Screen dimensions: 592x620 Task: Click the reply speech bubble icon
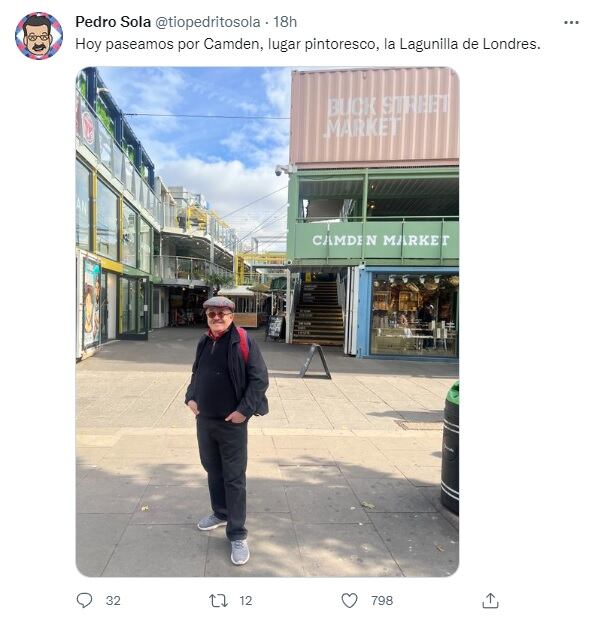pos(84,600)
